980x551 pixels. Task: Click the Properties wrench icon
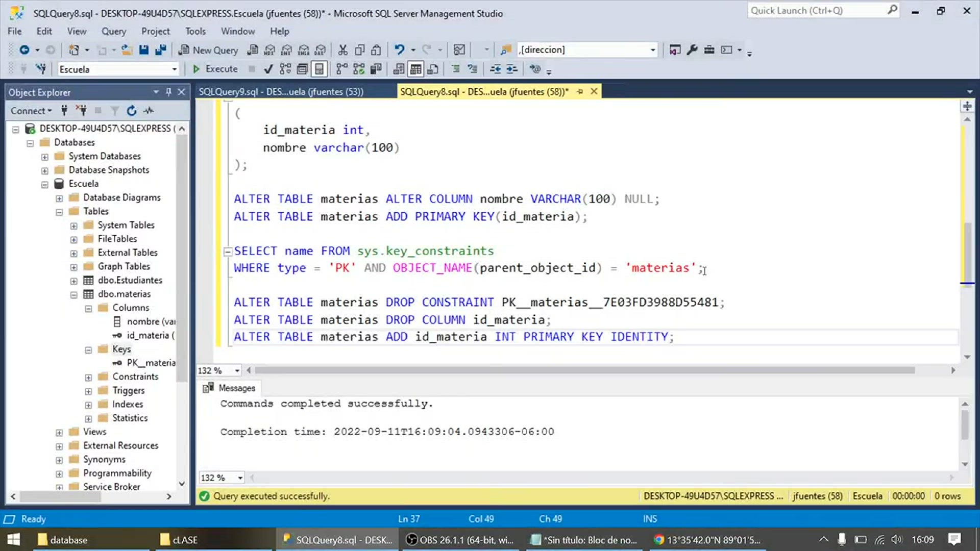pyautogui.click(x=692, y=49)
